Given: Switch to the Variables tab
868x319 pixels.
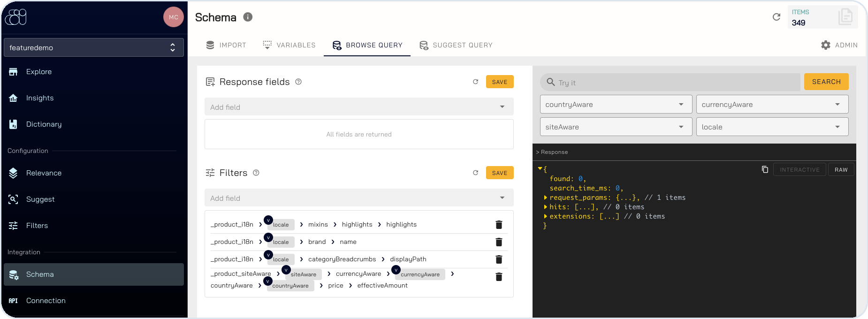Looking at the screenshot, I should [x=289, y=45].
